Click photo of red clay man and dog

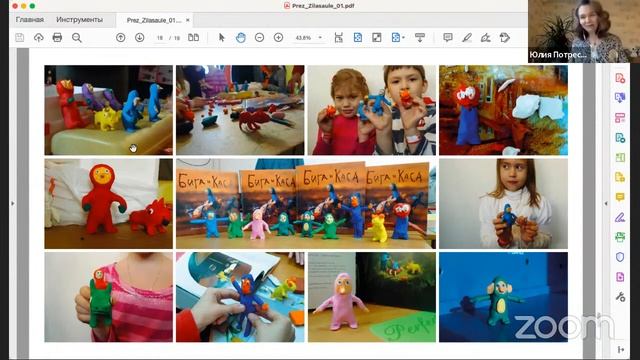tap(109, 204)
